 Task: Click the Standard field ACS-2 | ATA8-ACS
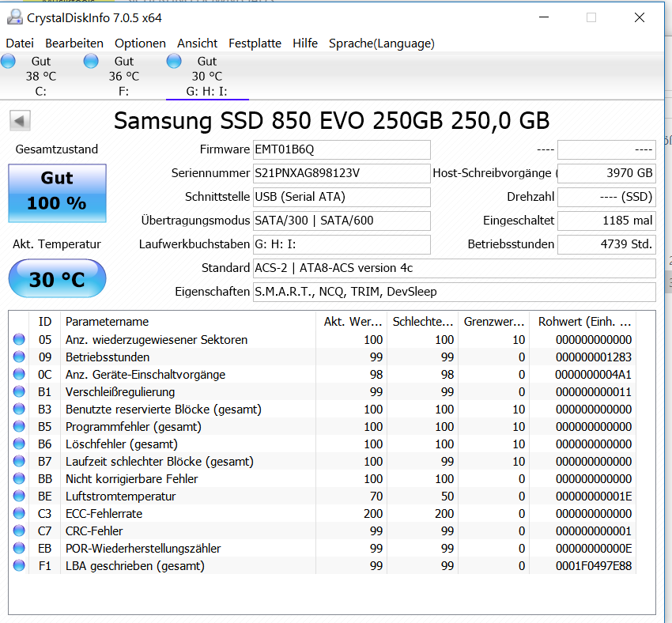click(x=455, y=268)
